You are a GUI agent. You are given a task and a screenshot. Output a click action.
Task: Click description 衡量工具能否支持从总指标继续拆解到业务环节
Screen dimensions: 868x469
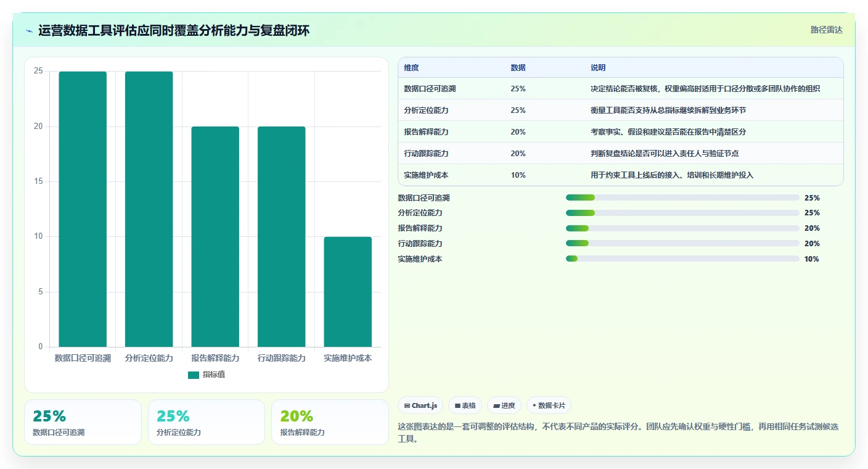668,110
